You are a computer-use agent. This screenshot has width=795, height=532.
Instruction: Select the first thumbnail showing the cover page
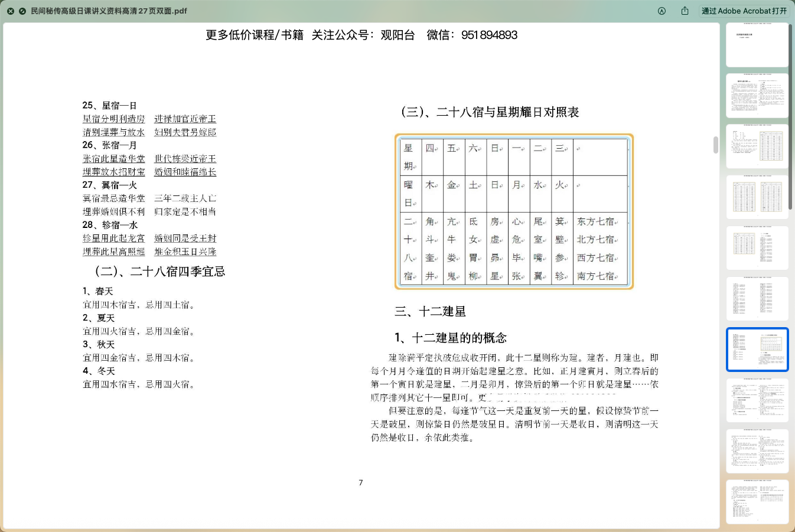click(x=757, y=45)
